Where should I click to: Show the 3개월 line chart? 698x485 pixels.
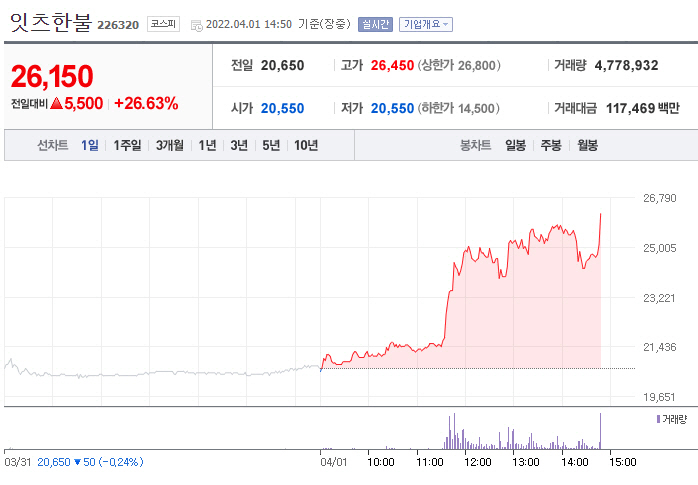(169, 145)
